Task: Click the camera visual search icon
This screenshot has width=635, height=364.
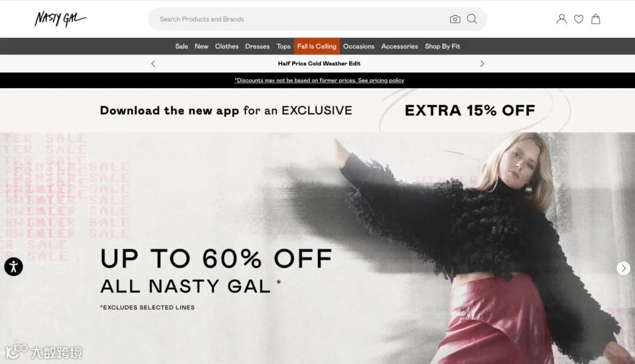Action: tap(454, 19)
